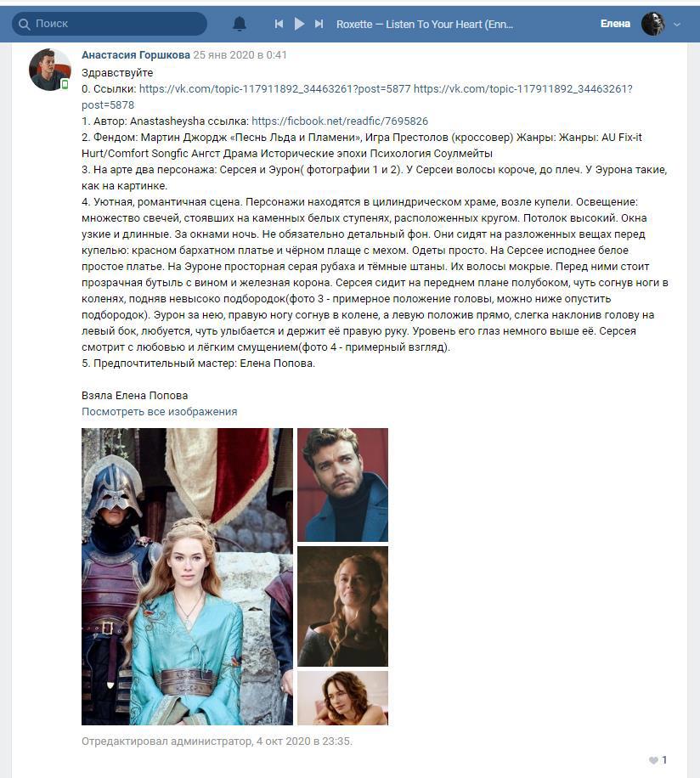Like the post with heart icon
Viewport: 700px width, 778px height.
tap(654, 760)
